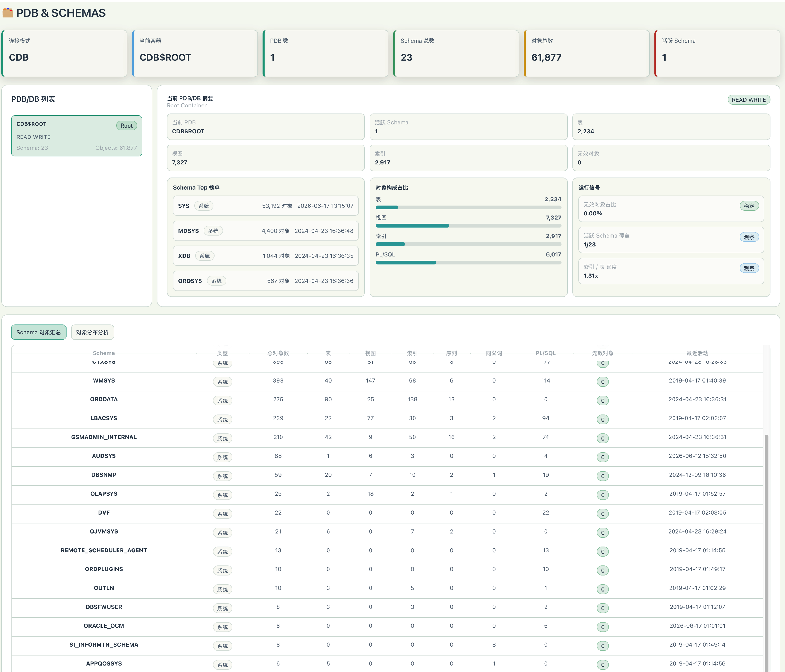The height and width of the screenshot is (672, 785).
Task: Open the SYS row in Schema Top list
Action: point(266,206)
